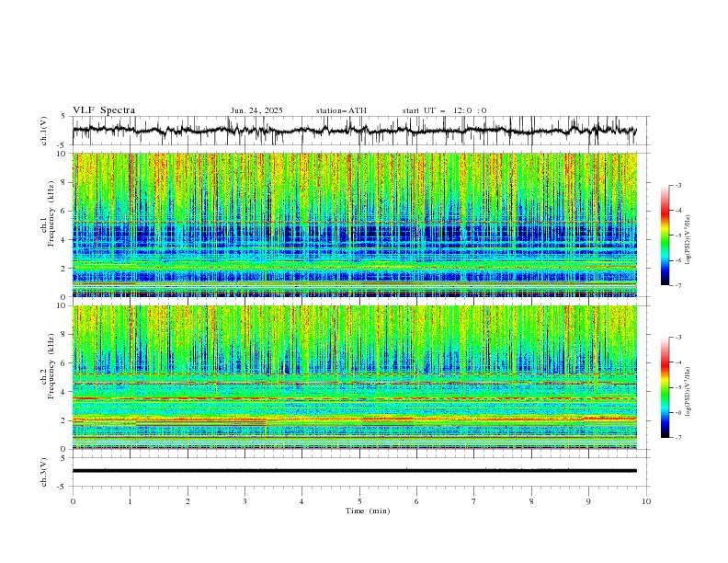Click the time axis tick label "9"
Screen dimensions: 728x563
[588, 501]
